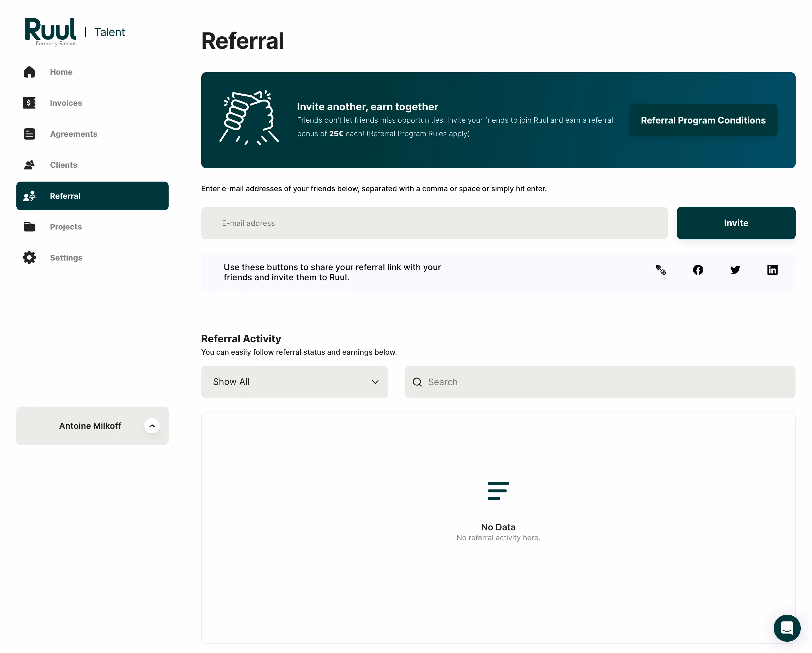
Task: Click the Agreements document icon
Action: point(29,134)
